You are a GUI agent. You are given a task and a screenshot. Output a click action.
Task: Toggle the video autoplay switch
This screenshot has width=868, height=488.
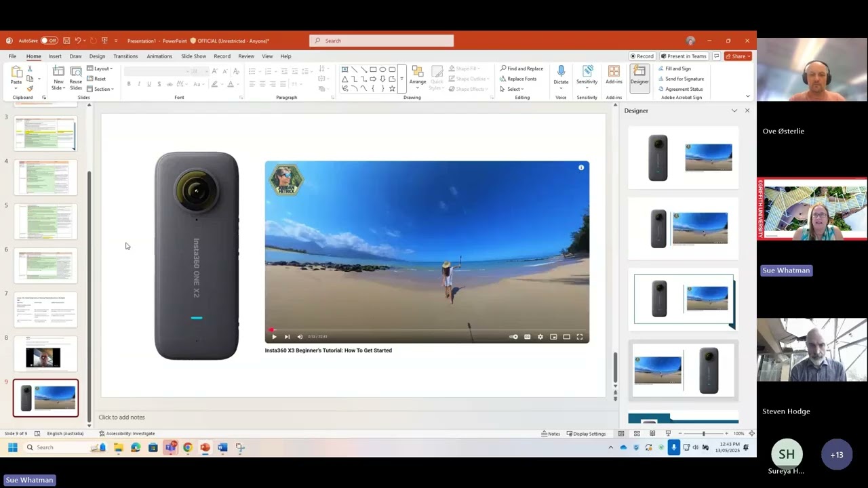tap(514, 337)
